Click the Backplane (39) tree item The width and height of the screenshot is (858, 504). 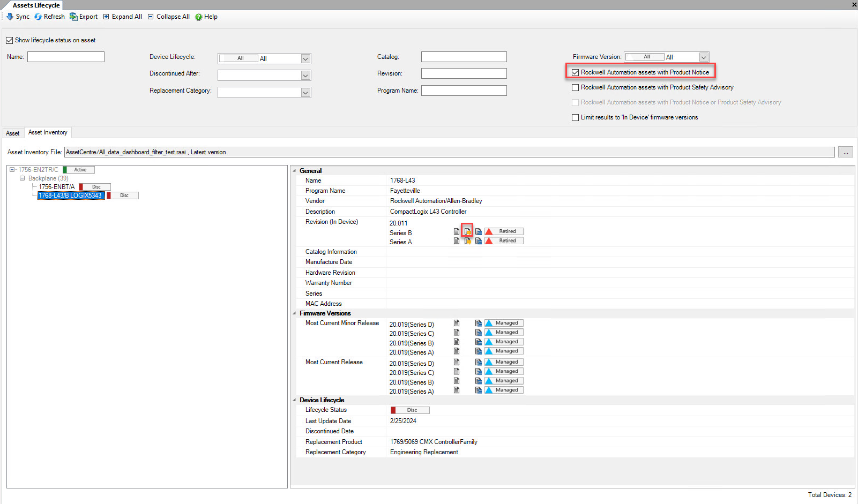[48, 178]
